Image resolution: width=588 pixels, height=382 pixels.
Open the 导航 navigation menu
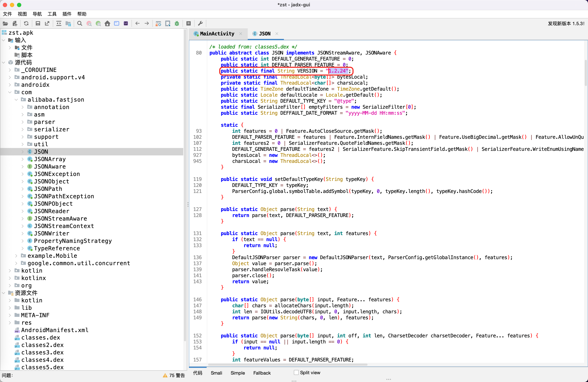coord(37,14)
